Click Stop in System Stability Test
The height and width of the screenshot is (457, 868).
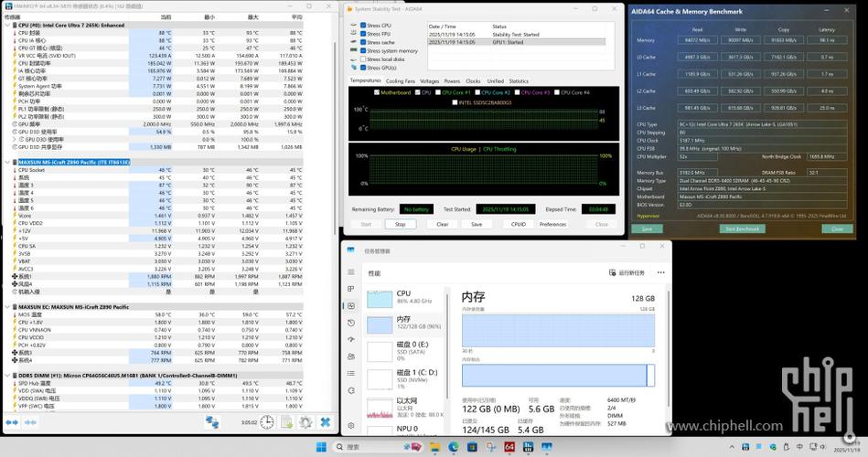click(x=401, y=224)
